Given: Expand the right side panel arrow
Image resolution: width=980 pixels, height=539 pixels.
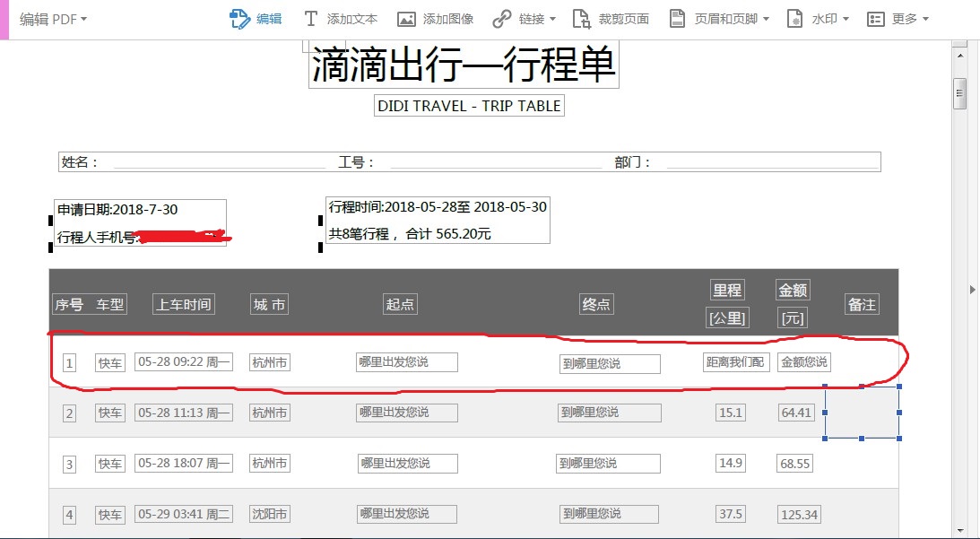Looking at the screenshot, I should coord(973,290).
